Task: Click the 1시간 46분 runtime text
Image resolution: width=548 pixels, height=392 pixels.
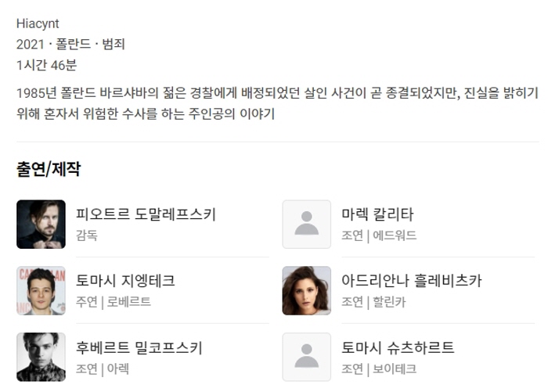Action: click(x=46, y=66)
